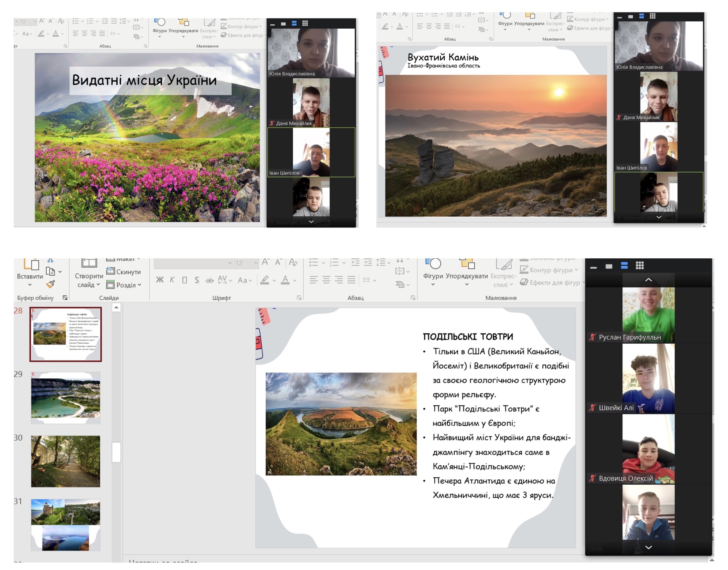Viewport: 728px width, 570px height.
Task: Click the slide panel scrollbar thumb
Action: tap(116, 452)
